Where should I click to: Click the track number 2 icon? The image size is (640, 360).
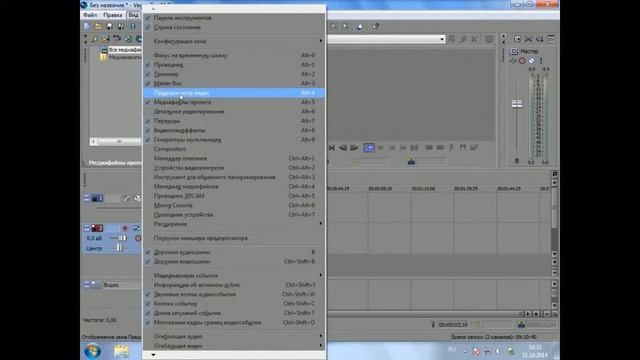[x=97, y=228]
